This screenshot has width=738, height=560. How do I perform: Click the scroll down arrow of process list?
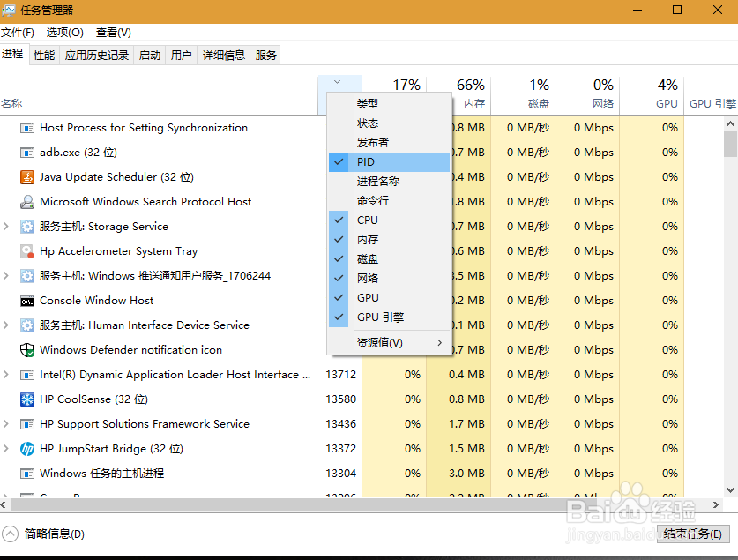pyautogui.click(x=730, y=489)
